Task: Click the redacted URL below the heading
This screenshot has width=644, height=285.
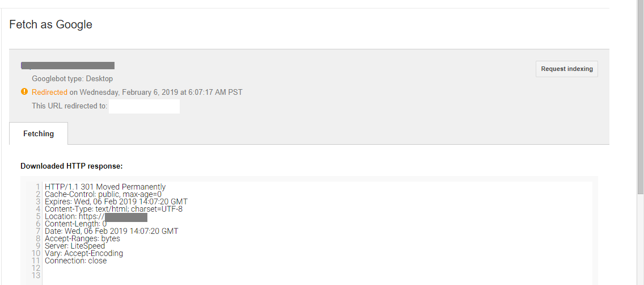Action: (x=68, y=65)
